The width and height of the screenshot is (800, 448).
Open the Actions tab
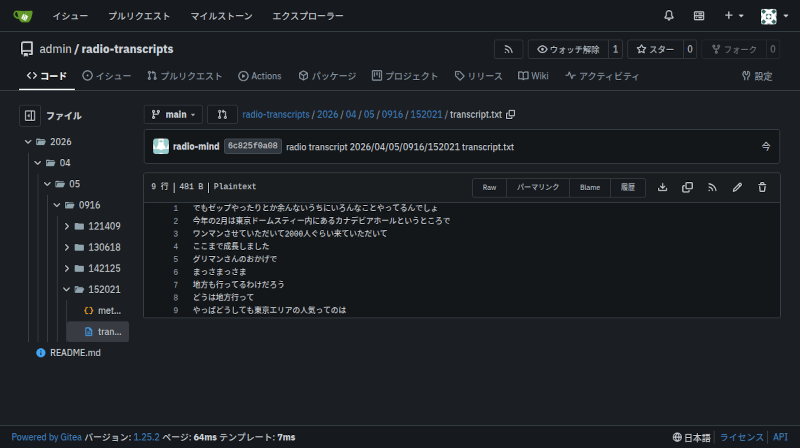[259, 76]
